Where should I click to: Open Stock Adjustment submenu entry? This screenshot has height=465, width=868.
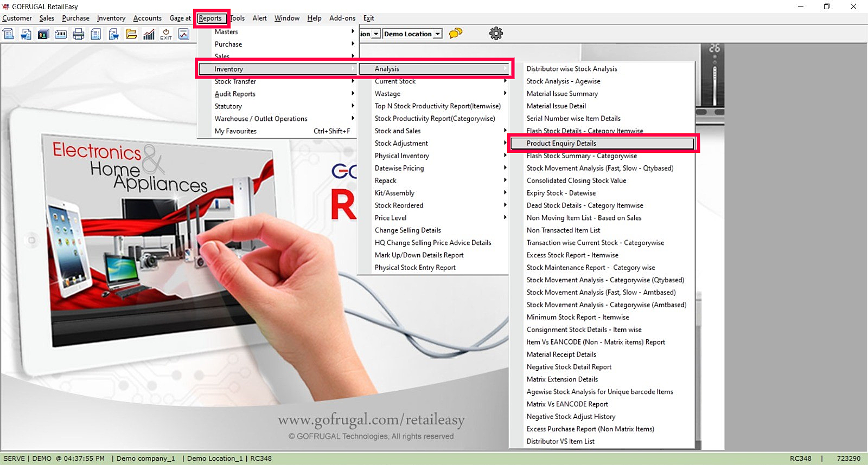[x=434, y=144]
